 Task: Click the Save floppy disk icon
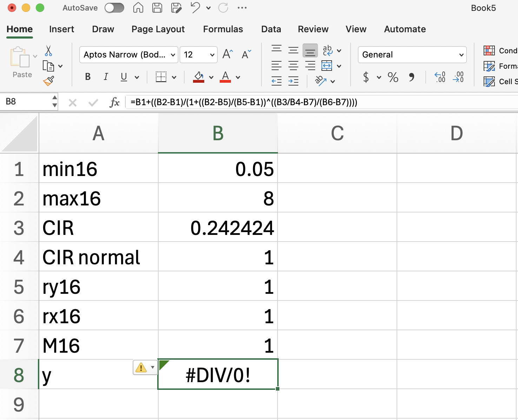pos(157,8)
